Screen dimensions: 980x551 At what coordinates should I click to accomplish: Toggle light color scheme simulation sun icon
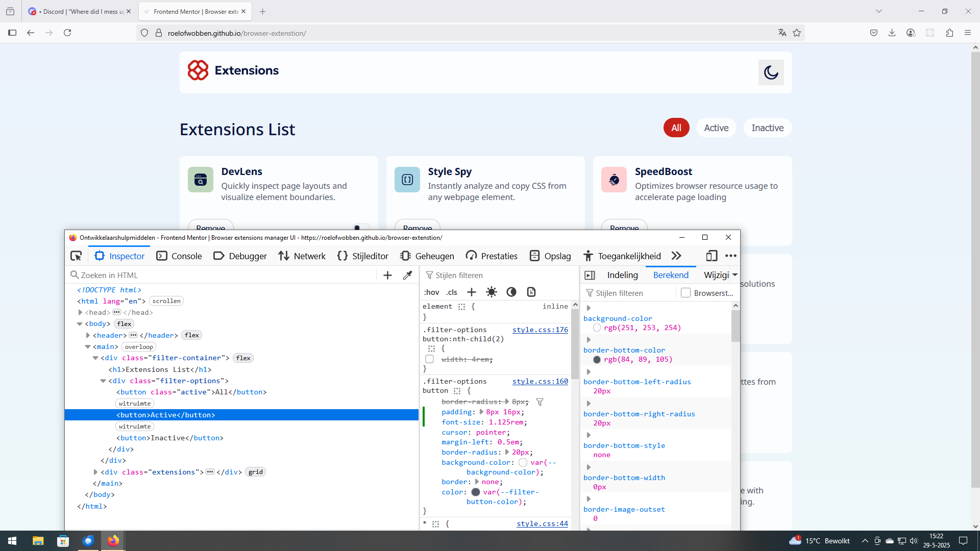491,292
